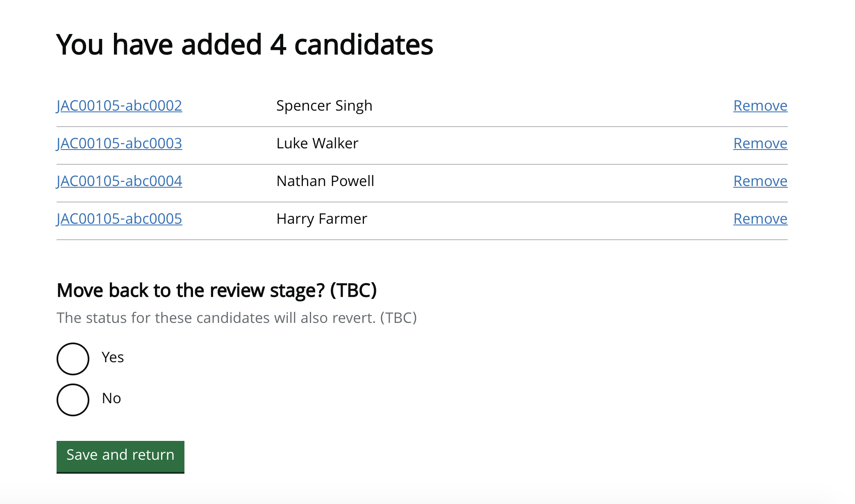The height and width of the screenshot is (504, 855).
Task: Remove Nathan Powell from the list
Action: click(x=760, y=181)
